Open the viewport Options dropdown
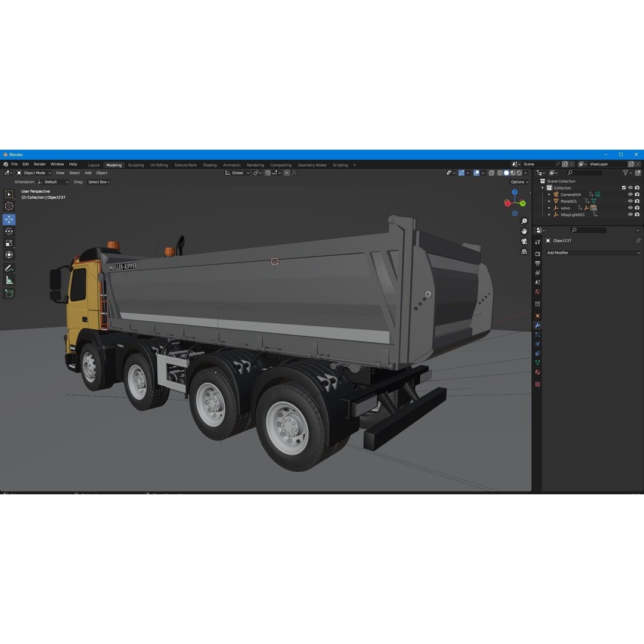644x644 pixels. (x=519, y=182)
